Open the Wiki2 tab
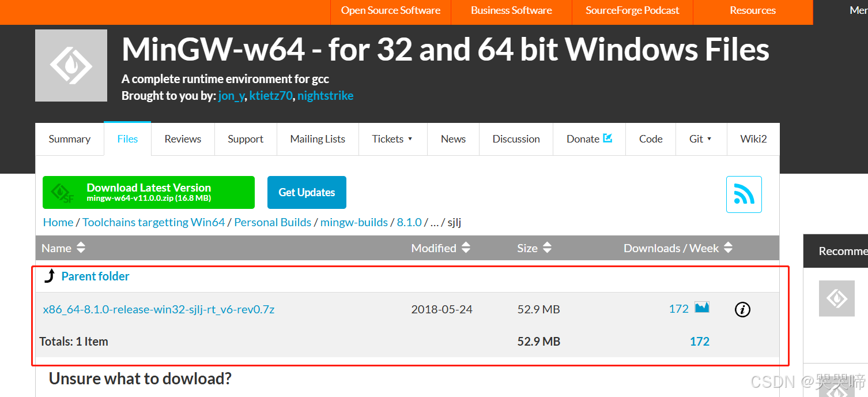This screenshot has width=868, height=397. point(753,139)
